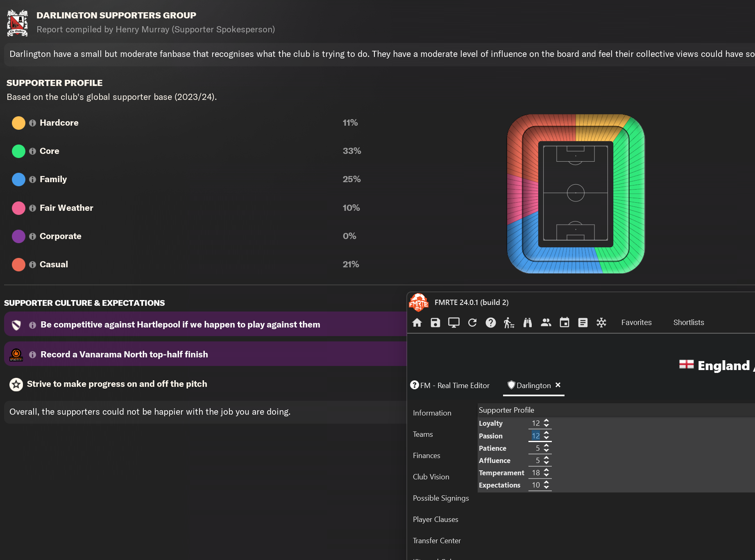Screen dimensions: 755x560
Task: Click the Darlington club crest
Action: (x=17, y=23)
